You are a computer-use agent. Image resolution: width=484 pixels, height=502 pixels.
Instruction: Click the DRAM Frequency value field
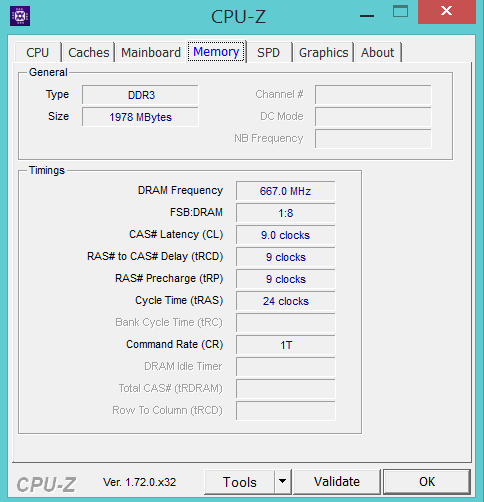[x=286, y=191]
